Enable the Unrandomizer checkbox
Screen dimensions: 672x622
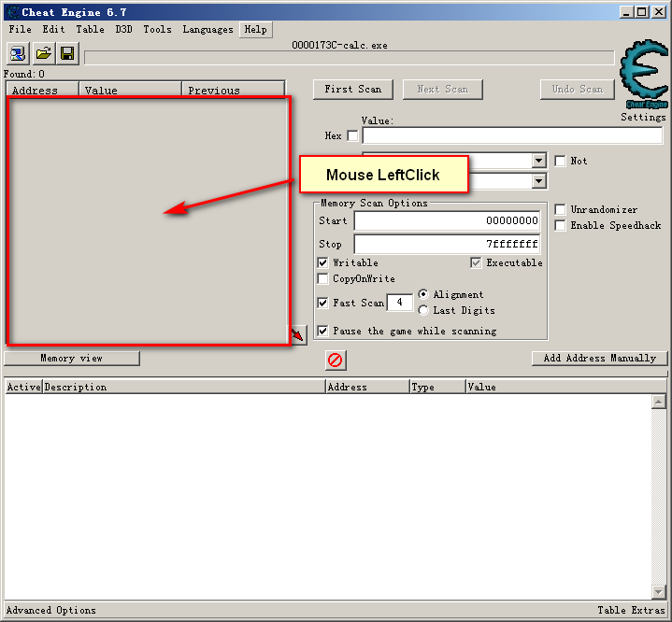point(560,210)
